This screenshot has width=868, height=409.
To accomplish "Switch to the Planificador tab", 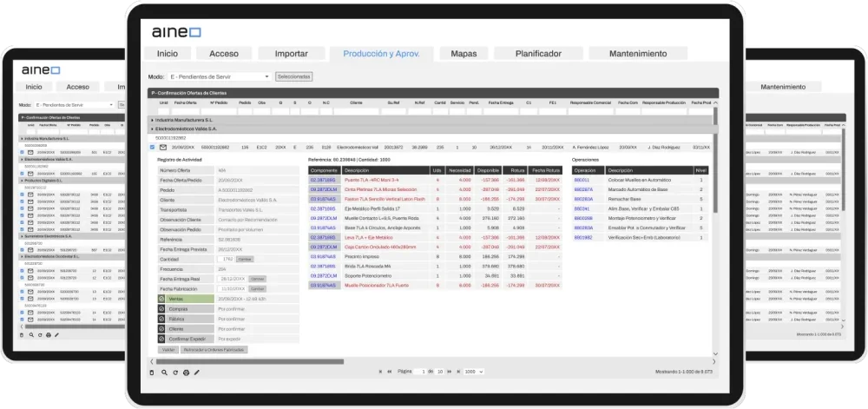I will 538,54.
